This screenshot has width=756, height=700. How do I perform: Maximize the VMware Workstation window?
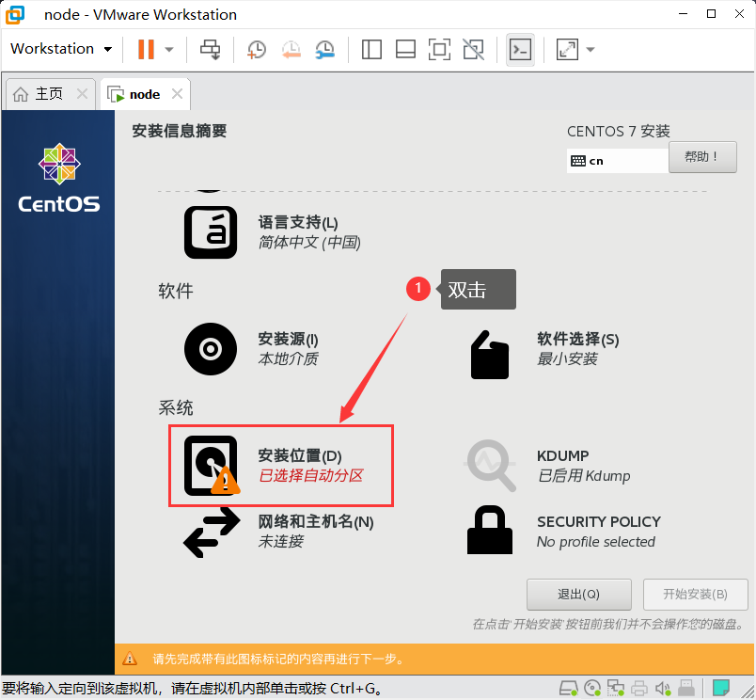click(711, 13)
